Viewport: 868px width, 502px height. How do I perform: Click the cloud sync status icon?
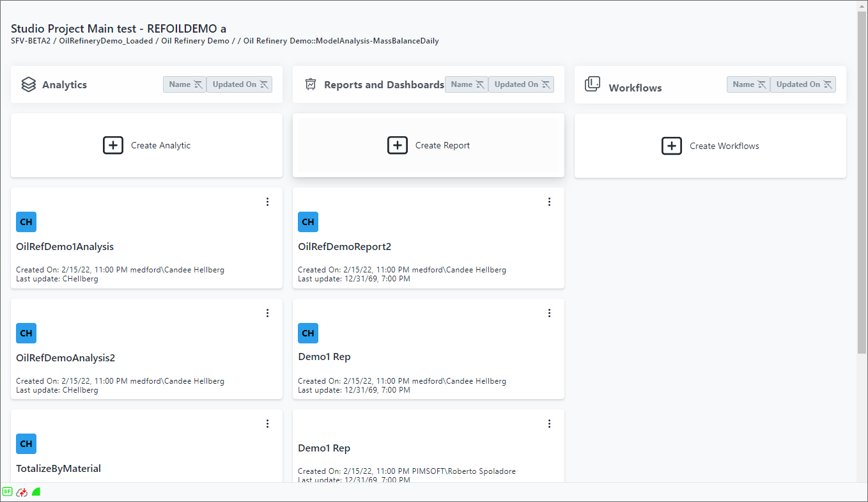(22, 492)
